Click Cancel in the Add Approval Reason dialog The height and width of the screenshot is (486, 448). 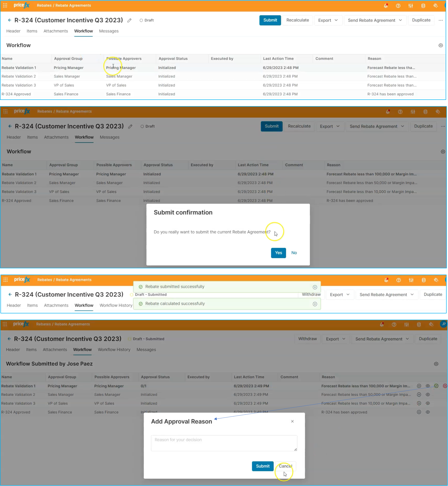tap(285, 466)
